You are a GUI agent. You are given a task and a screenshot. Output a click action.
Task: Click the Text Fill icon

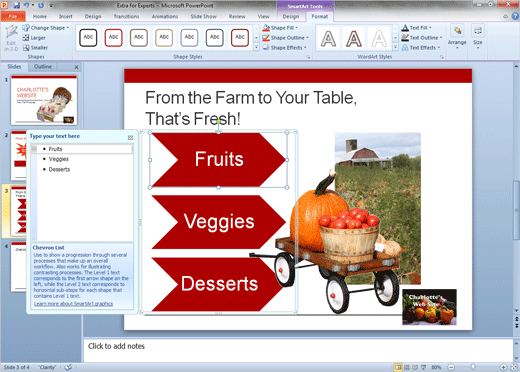pyautogui.click(x=405, y=28)
